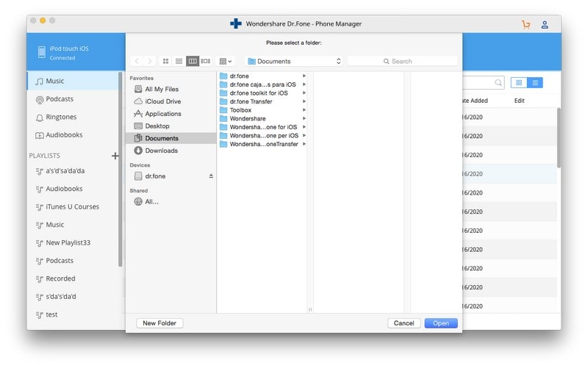The width and height of the screenshot is (588, 368).
Task: Open Downloads in Favorites sidebar
Action: pos(161,151)
